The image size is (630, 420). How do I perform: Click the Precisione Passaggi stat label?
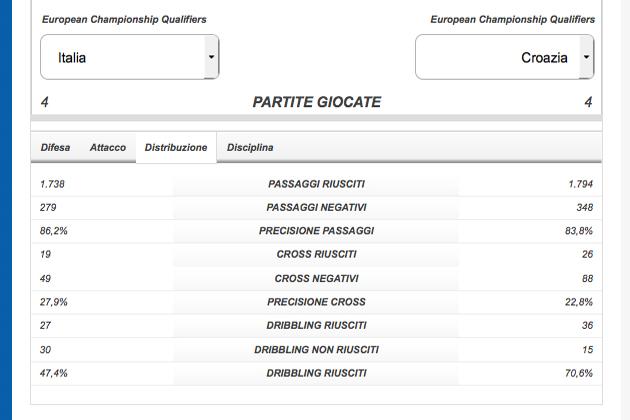click(x=316, y=231)
